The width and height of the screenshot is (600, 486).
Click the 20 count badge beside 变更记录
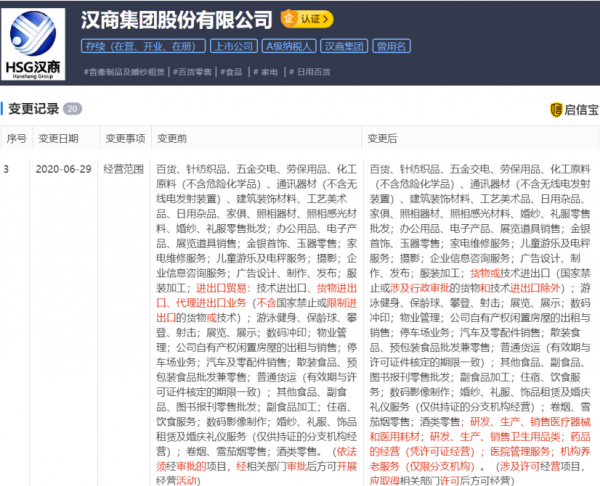coord(72,109)
